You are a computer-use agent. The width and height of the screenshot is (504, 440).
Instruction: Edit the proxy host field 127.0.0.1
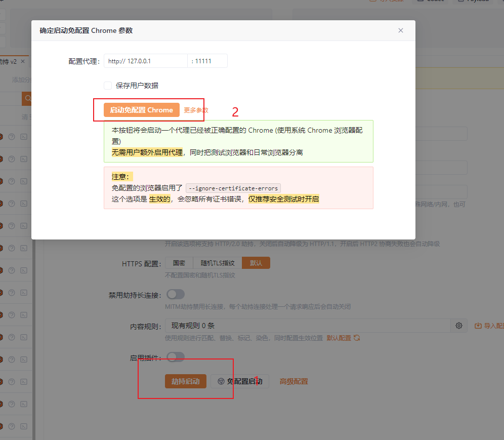pyautogui.click(x=146, y=61)
